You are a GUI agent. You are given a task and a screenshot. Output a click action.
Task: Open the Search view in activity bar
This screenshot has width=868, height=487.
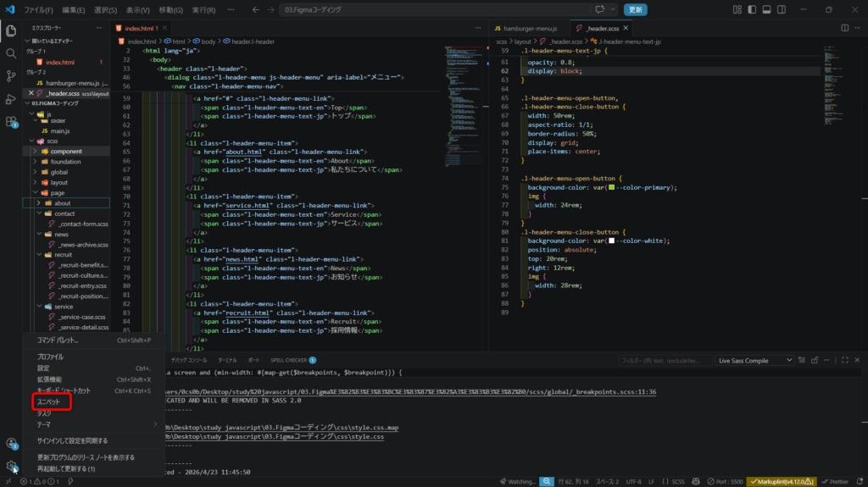[11, 53]
